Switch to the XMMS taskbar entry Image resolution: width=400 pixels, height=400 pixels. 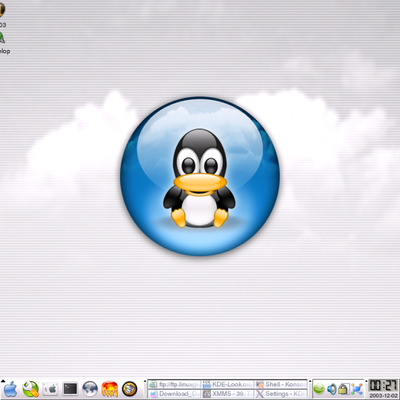coord(228,394)
